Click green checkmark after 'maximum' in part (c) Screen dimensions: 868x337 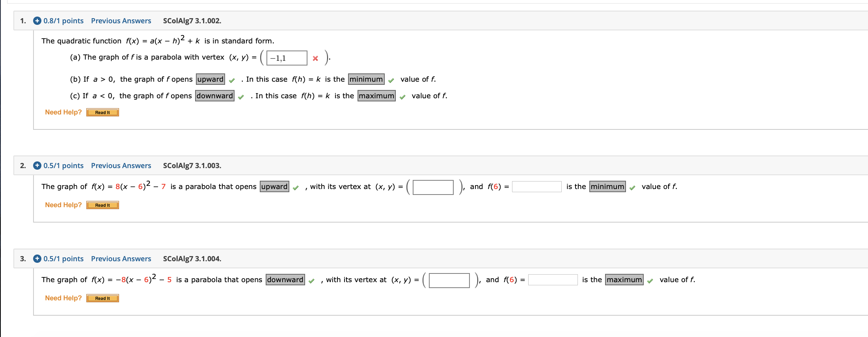click(402, 97)
